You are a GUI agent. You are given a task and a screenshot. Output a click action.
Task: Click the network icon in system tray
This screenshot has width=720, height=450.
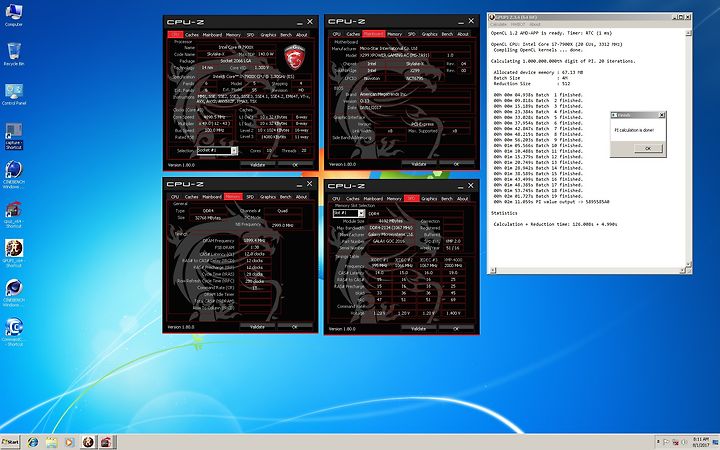(x=675, y=443)
